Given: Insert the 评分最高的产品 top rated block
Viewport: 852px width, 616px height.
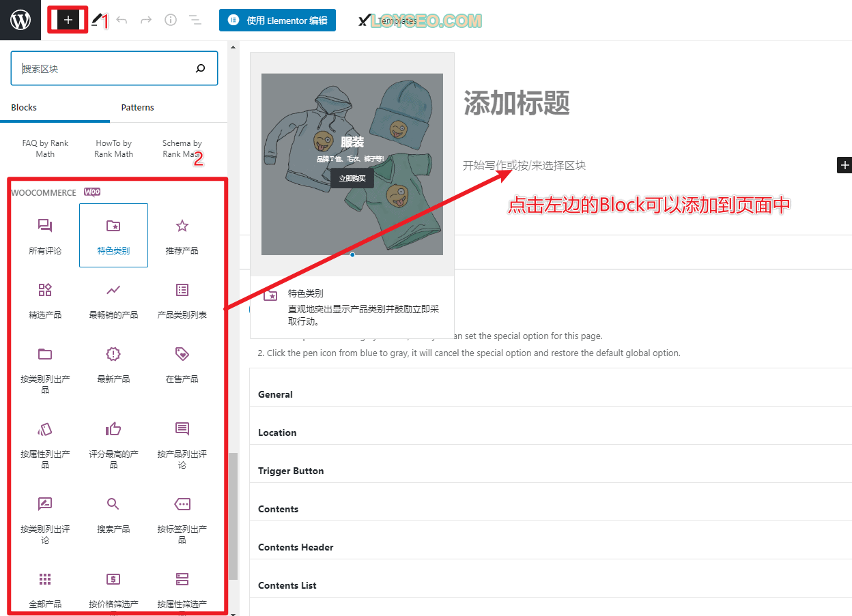Looking at the screenshot, I should (113, 444).
